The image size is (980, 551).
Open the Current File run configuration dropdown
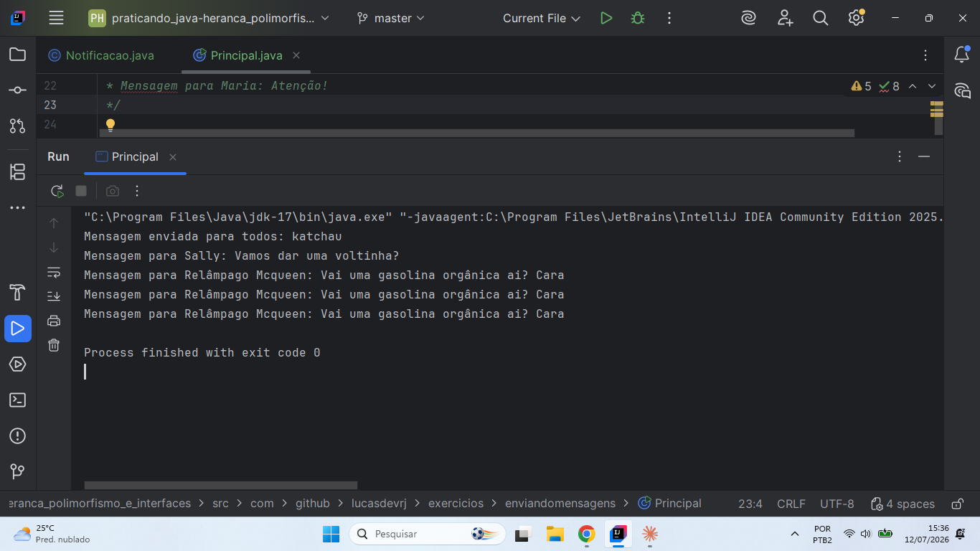point(542,19)
